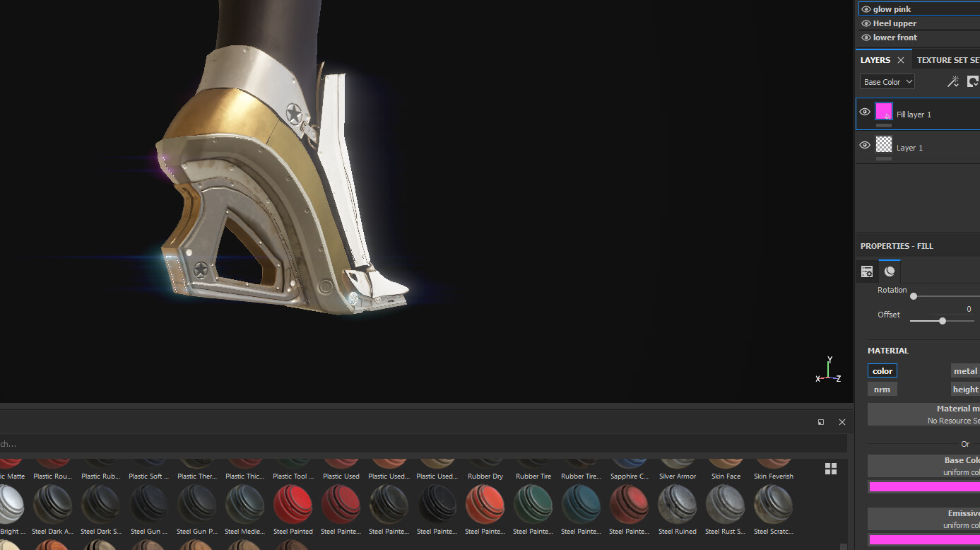Enable the height channel in MATERIAL section
This screenshot has width=980, height=550.
[x=965, y=389]
